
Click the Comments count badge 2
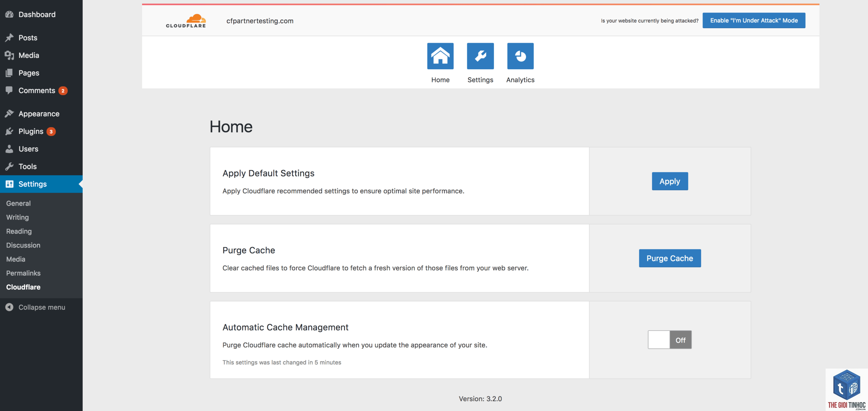[63, 91]
